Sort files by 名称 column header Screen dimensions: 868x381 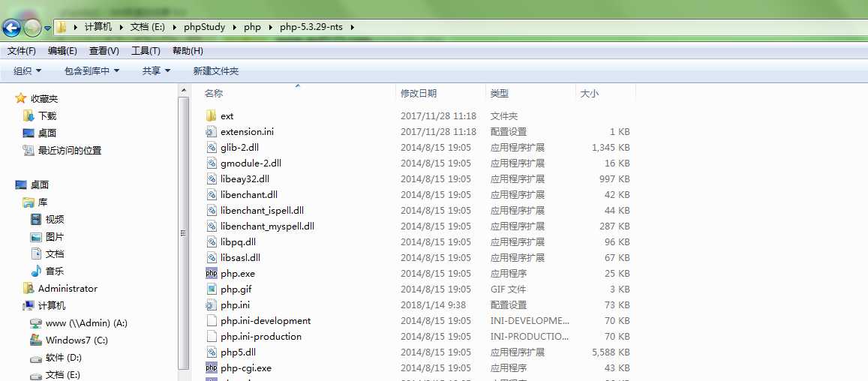214,94
